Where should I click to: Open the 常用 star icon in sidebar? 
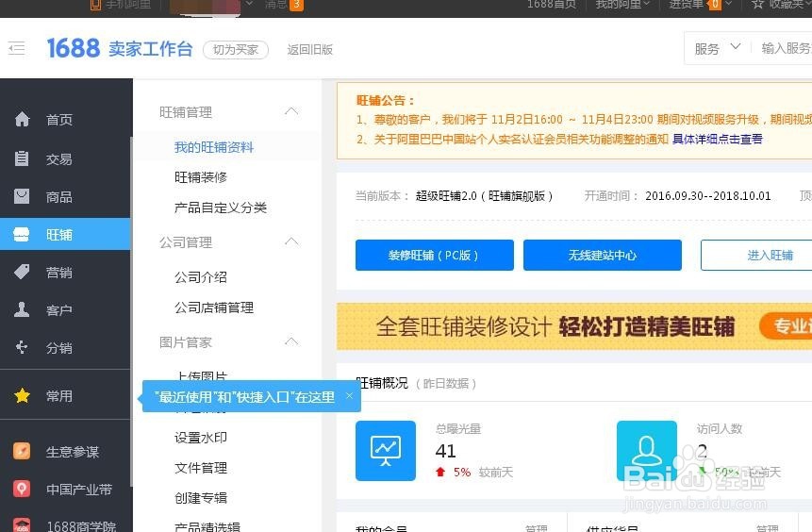pos(22,396)
